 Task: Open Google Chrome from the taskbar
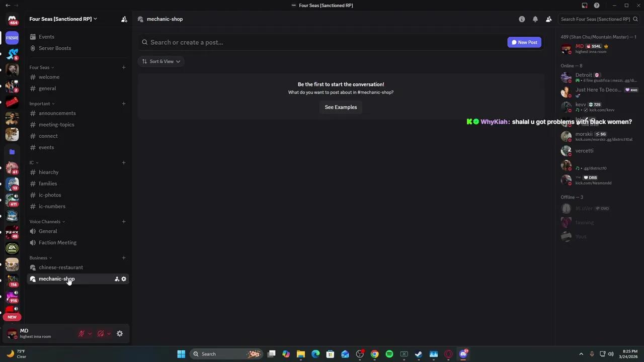(x=374, y=354)
